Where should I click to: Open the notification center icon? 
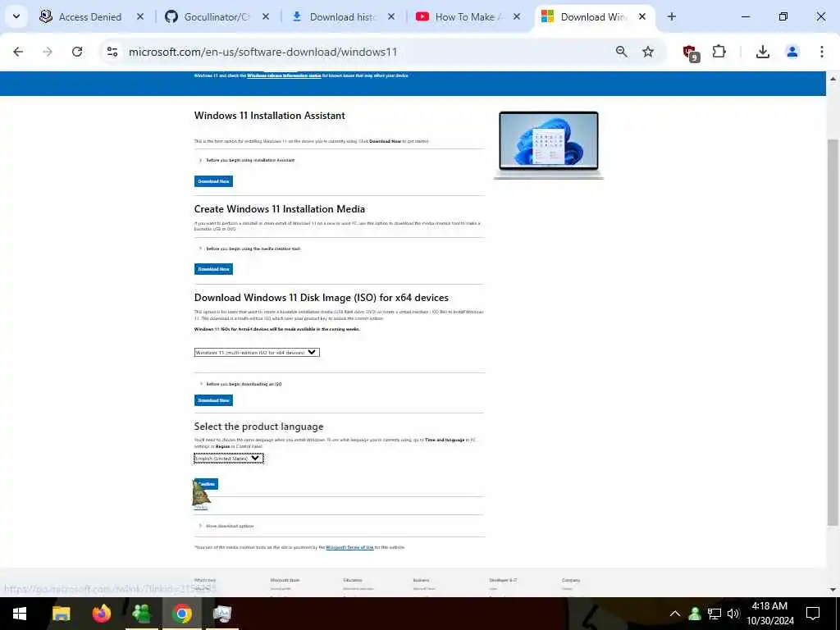[x=813, y=614]
